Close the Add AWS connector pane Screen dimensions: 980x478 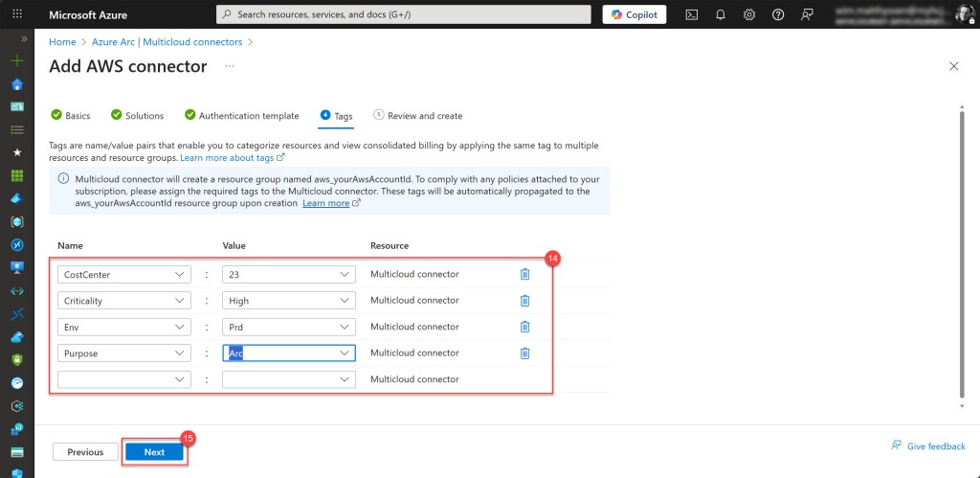pyautogui.click(x=953, y=66)
